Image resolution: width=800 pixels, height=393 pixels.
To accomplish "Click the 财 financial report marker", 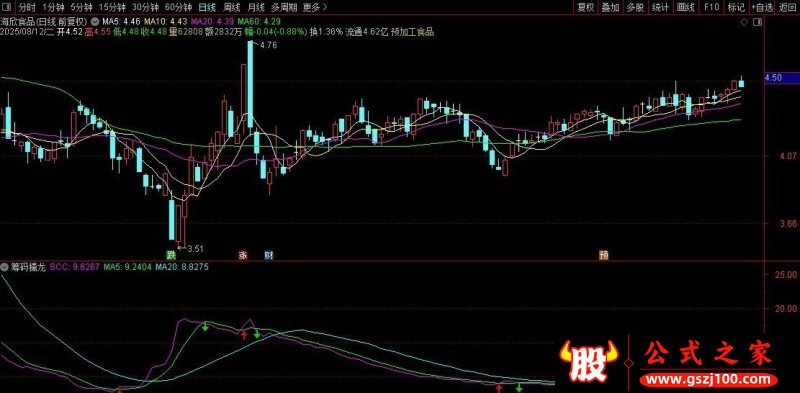I will click(269, 255).
